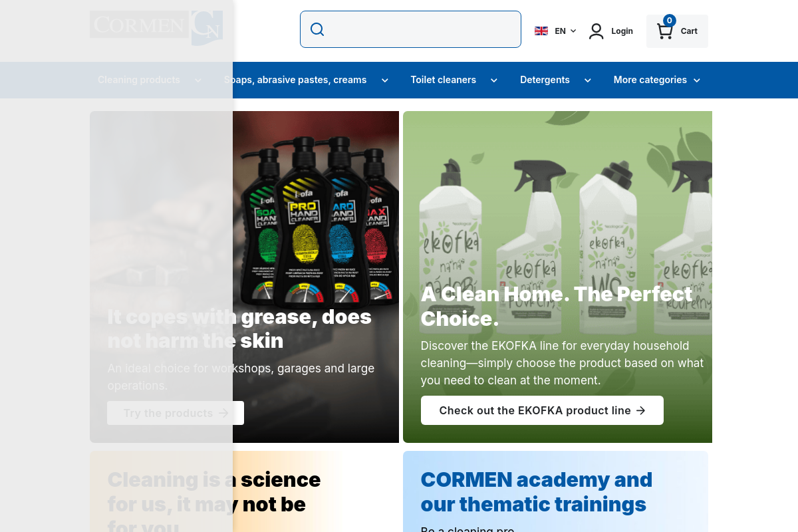
Task: Click the arrow on Try the products button
Action: [224, 413]
